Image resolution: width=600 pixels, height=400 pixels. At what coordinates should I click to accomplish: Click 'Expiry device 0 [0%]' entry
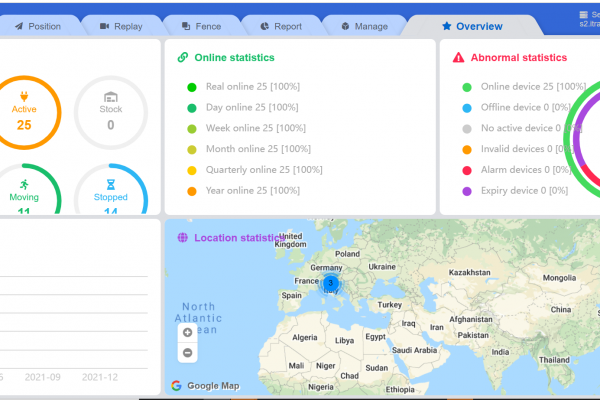pos(525,190)
